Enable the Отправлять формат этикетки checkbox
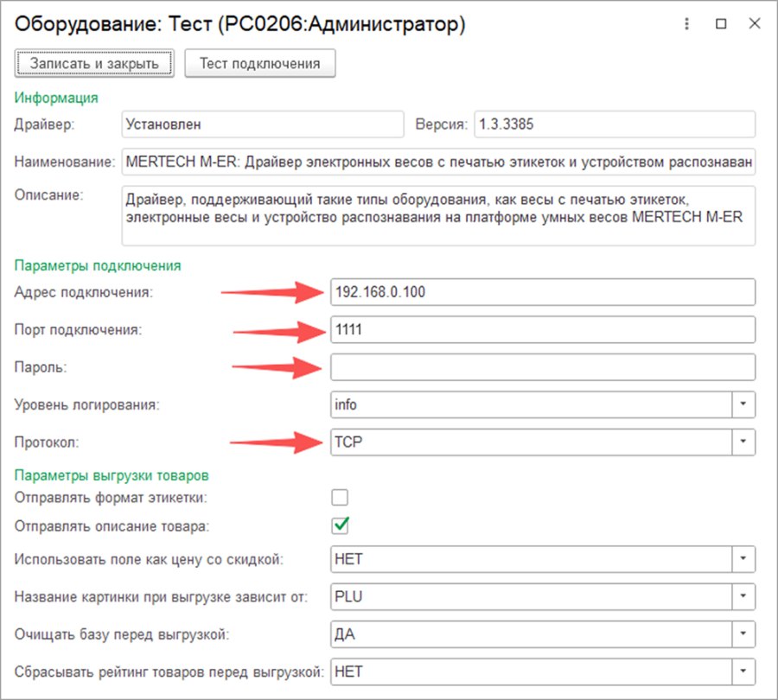 tap(340, 497)
